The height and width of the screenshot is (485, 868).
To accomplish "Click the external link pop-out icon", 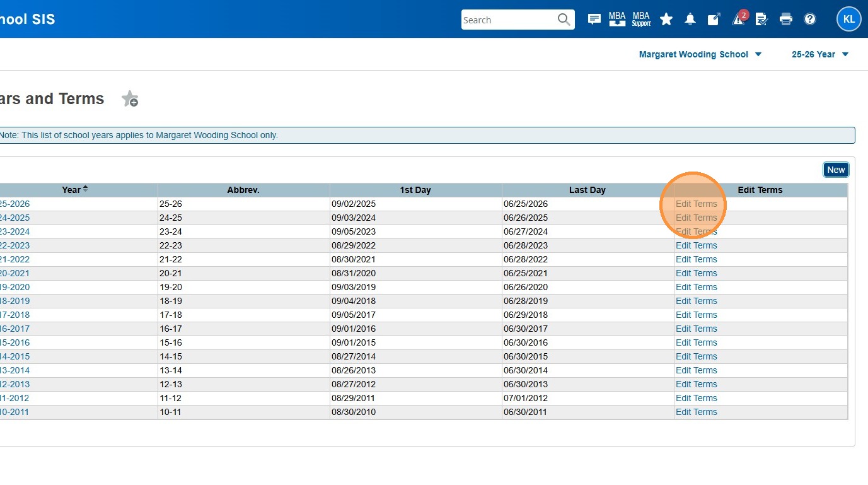I will pyautogui.click(x=714, y=20).
